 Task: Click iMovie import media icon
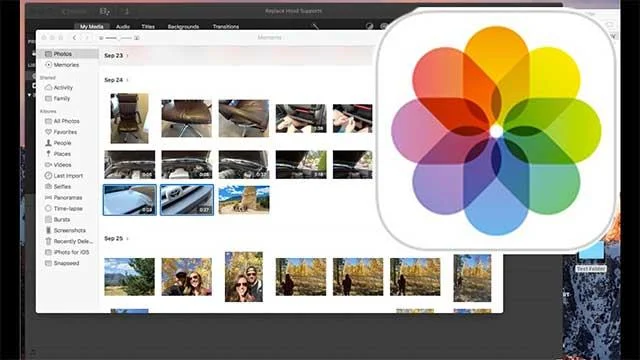click(x=104, y=11)
